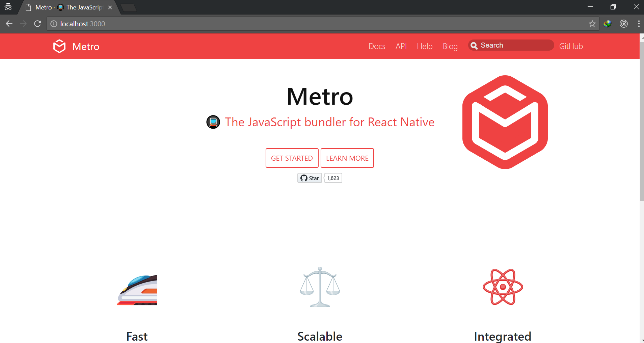Open the 1,823 stargazers count
Image resolution: width=644 pixels, height=343 pixels.
pyautogui.click(x=333, y=178)
